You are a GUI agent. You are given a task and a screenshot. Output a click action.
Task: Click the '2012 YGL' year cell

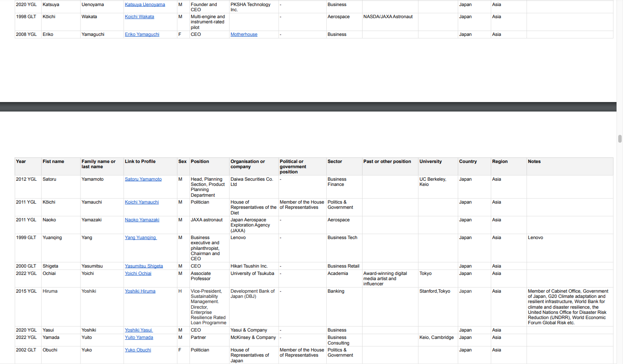pos(28,187)
